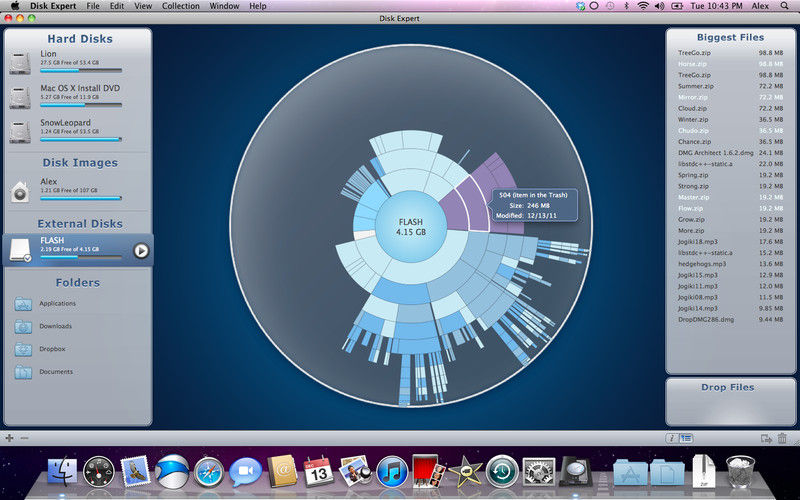Image resolution: width=800 pixels, height=500 pixels.
Task: Click the FLASH external drive icon
Action: point(20,251)
